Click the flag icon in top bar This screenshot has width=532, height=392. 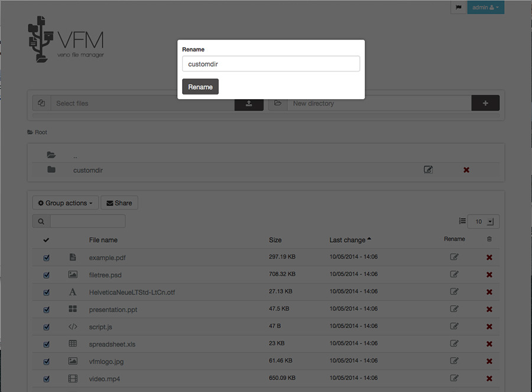(458, 8)
